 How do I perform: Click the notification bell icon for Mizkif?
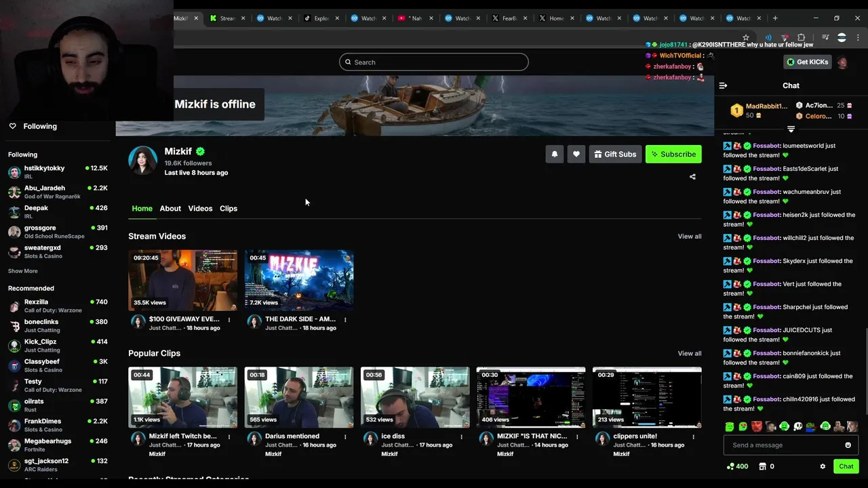555,154
